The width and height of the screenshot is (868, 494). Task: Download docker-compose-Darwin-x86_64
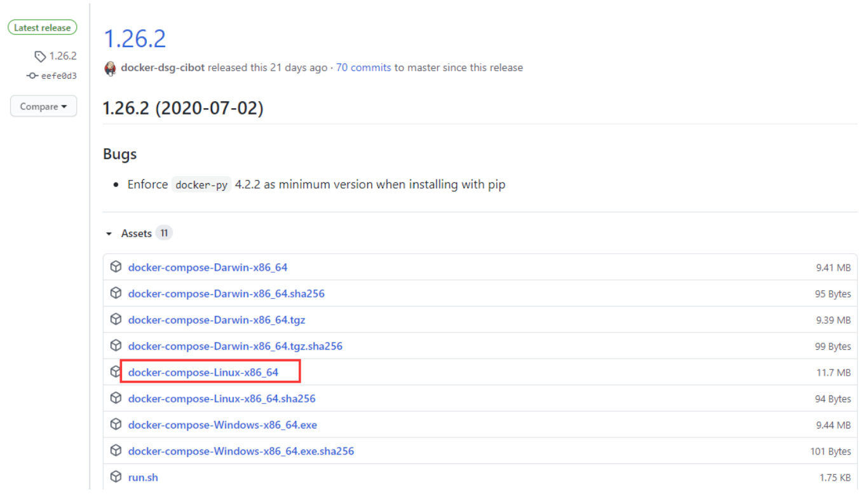point(208,267)
